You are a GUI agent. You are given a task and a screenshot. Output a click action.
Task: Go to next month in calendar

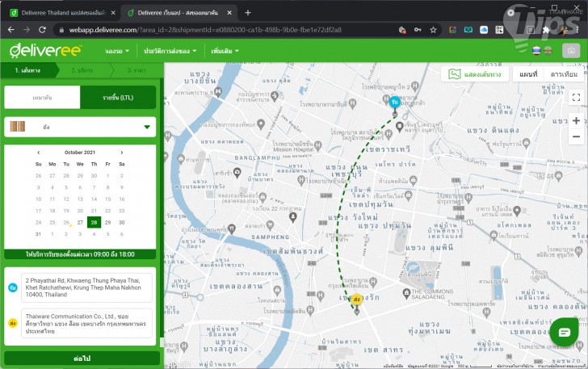(x=121, y=153)
